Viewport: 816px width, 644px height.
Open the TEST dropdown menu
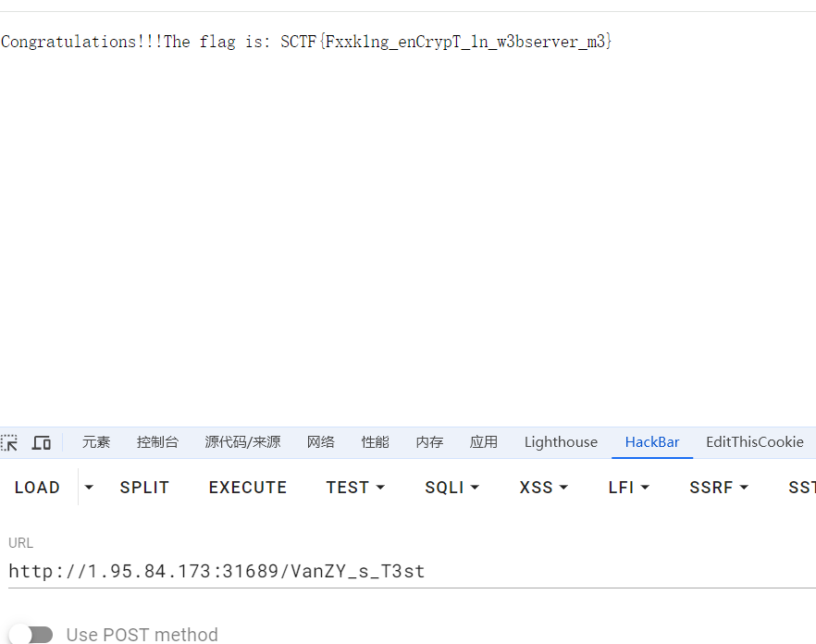[355, 487]
